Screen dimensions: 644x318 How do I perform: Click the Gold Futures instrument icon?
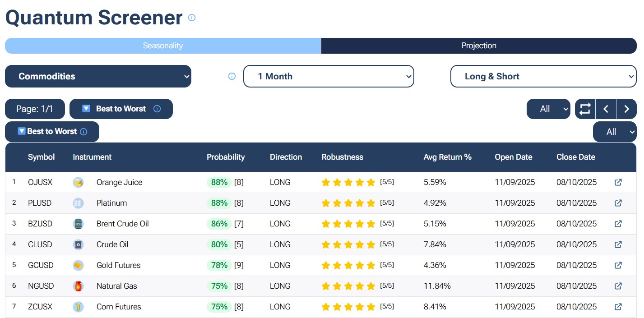[78, 265]
